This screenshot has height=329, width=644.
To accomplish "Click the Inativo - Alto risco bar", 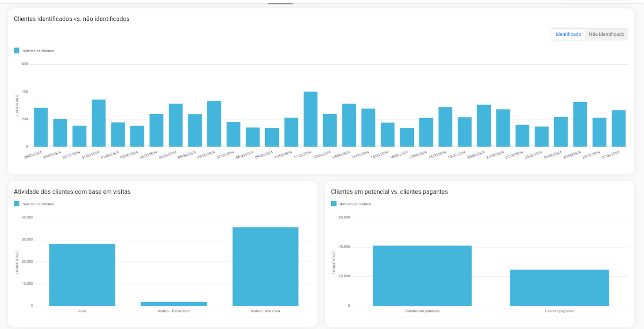I will click(x=265, y=266).
